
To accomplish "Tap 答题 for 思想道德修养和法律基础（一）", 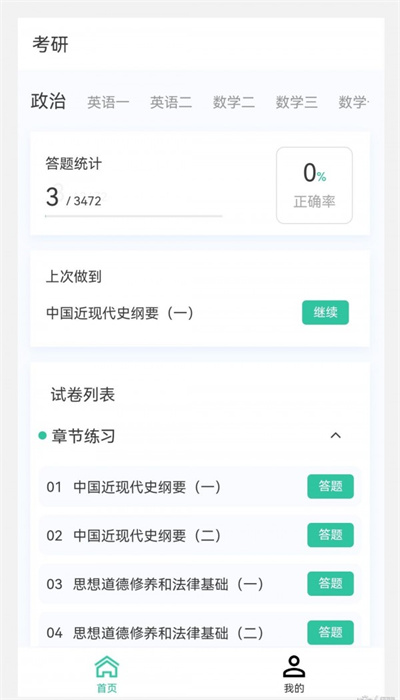I will click(x=330, y=584).
